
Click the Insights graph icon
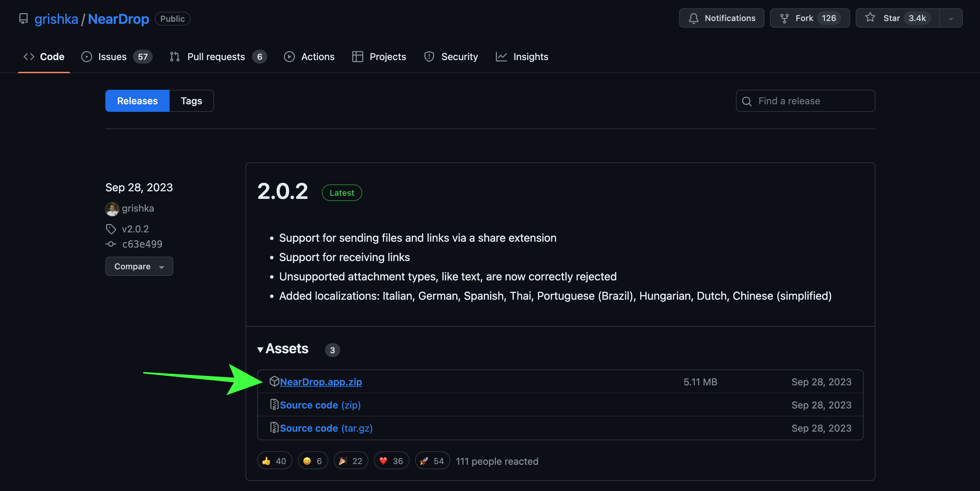coord(501,57)
